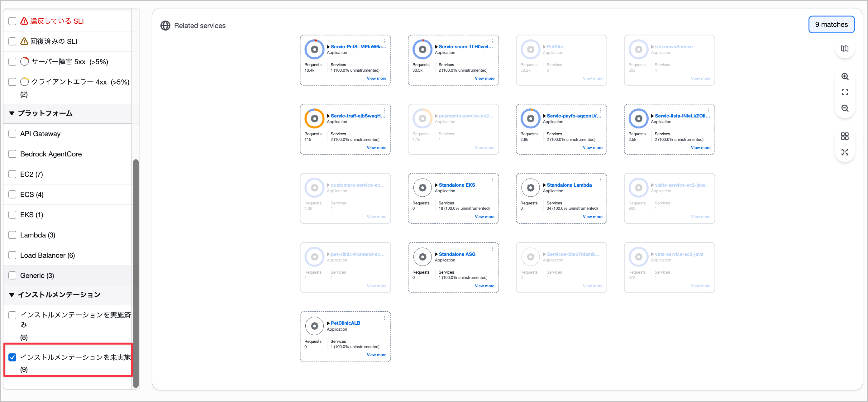Click Servic-traff orange ring service icon
Screen dimensions: 868x402
[314, 119]
